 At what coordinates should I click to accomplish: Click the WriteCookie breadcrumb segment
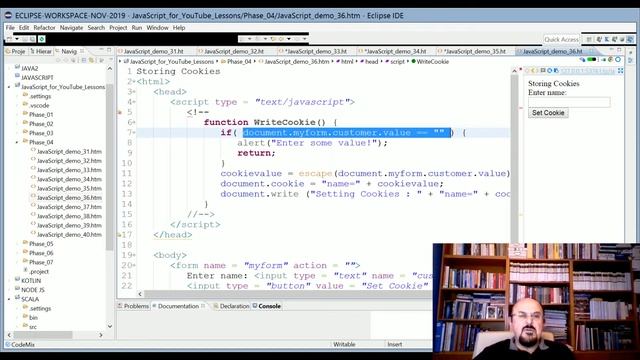tap(432, 62)
